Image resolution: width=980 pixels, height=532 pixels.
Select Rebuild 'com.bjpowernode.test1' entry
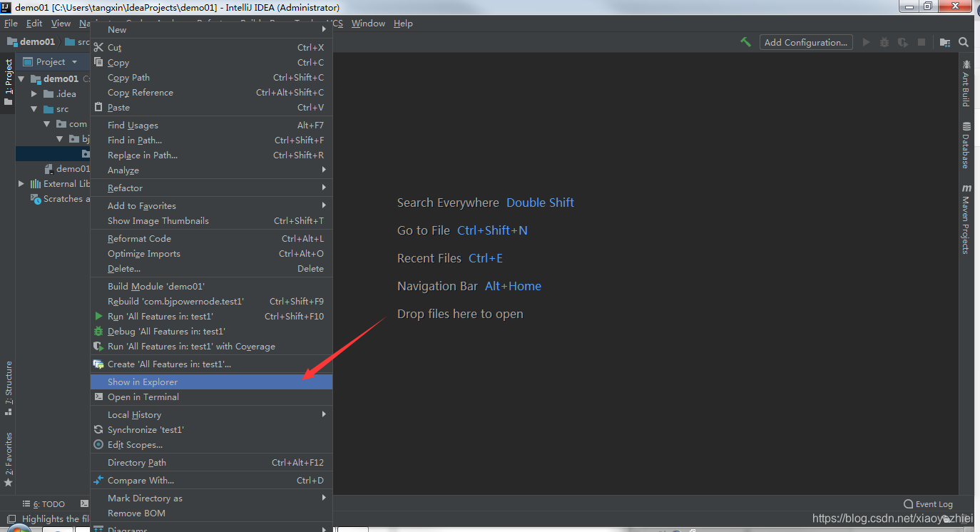coord(211,302)
